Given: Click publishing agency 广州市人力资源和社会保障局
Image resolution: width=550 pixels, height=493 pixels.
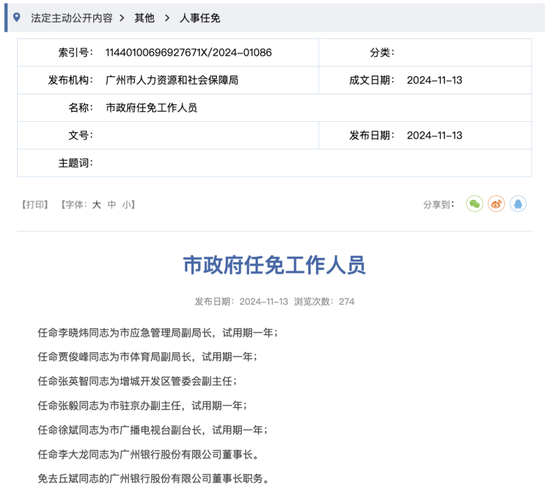Looking at the screenshot, I should click(x=172, y=80).
